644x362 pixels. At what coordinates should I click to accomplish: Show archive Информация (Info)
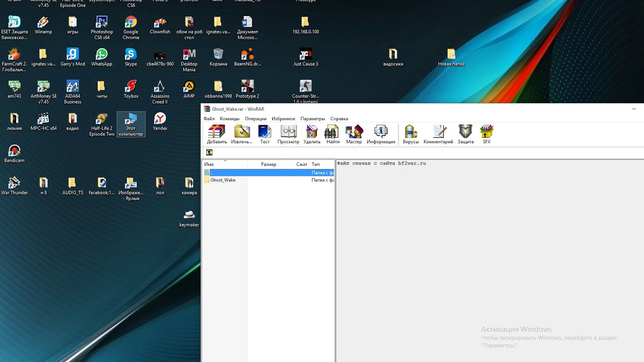381,134
